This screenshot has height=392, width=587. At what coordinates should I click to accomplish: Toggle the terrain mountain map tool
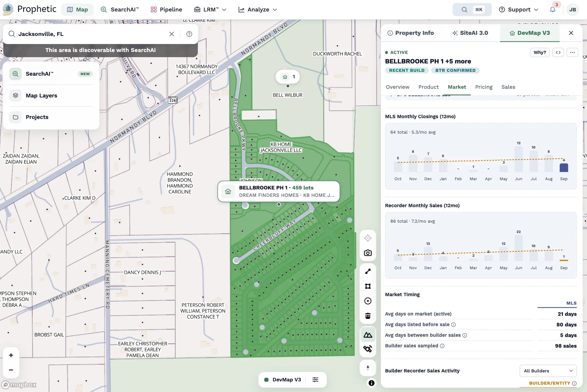pos(368,335)
